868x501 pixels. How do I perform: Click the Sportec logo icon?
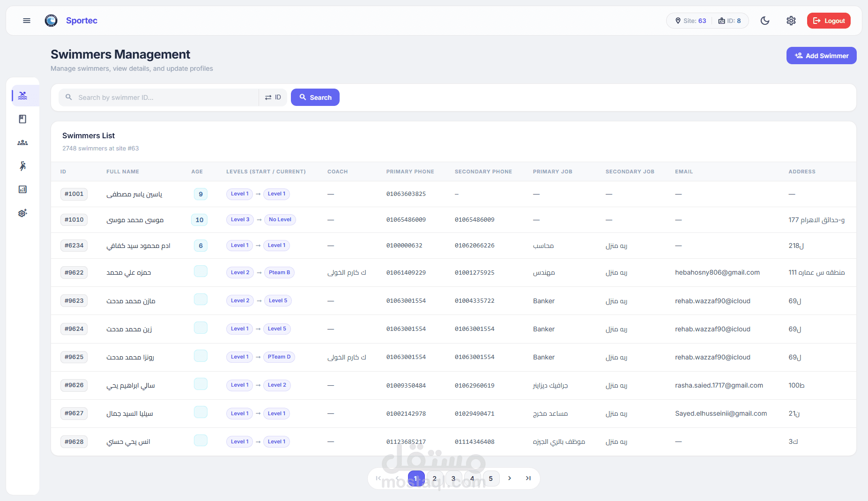(x=51, y=21)
